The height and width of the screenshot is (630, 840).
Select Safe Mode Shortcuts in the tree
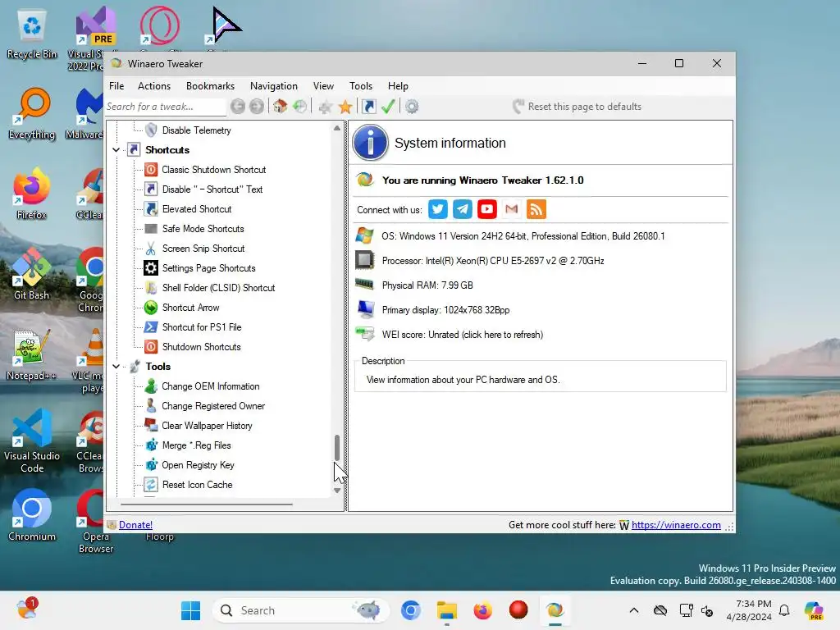pos(203,229)
